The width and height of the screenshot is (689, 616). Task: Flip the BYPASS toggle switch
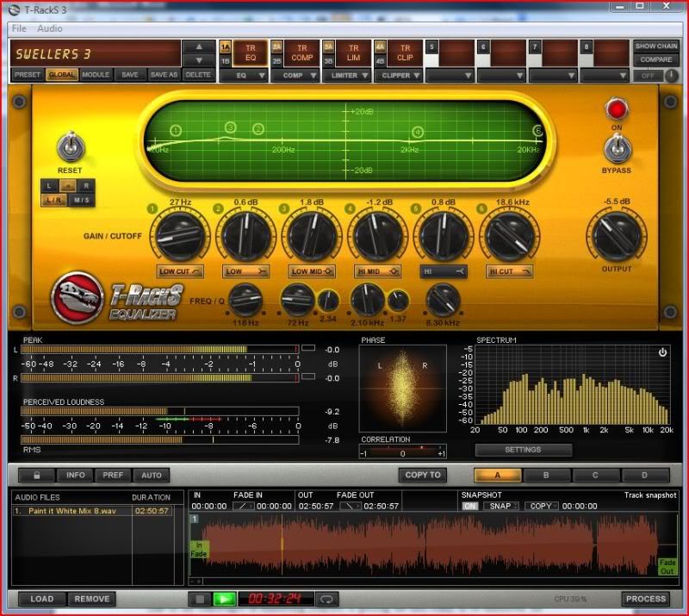(617, 148)
